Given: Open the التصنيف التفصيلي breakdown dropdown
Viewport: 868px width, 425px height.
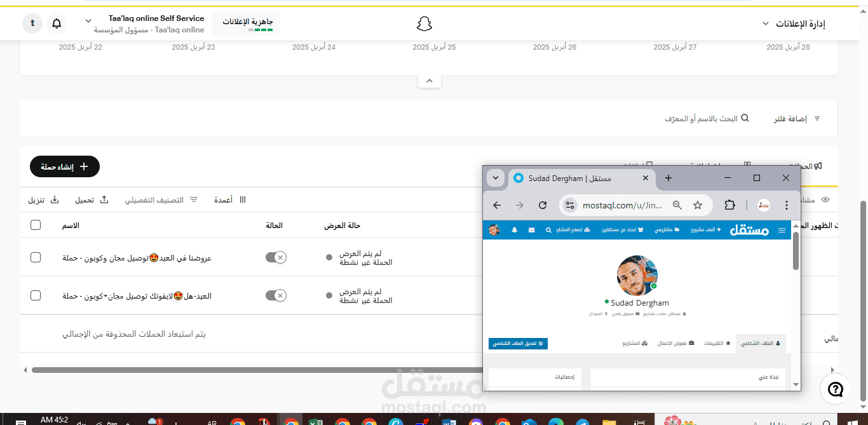Looking at the screenshot, I should click(x=161, y=199).
